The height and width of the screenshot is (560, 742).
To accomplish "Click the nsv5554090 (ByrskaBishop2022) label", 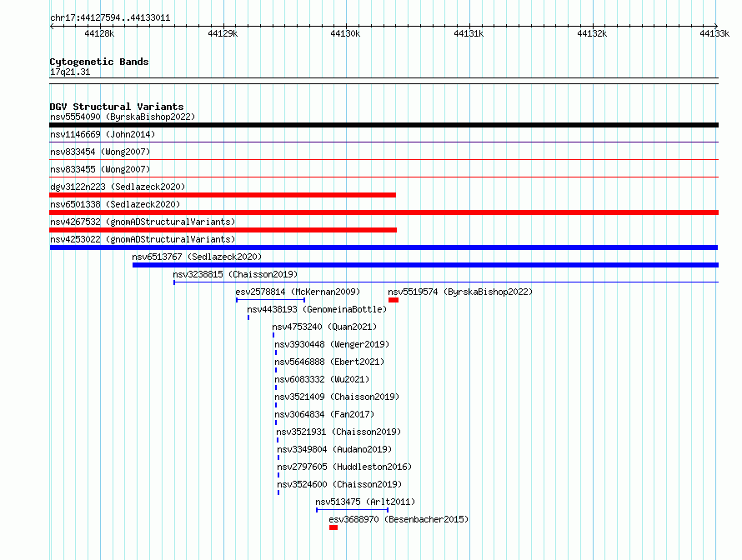I will tap(123, 117).
